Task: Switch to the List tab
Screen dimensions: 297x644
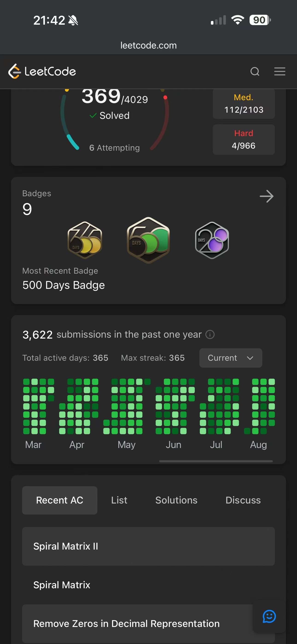Action: (x=119, y=501)
